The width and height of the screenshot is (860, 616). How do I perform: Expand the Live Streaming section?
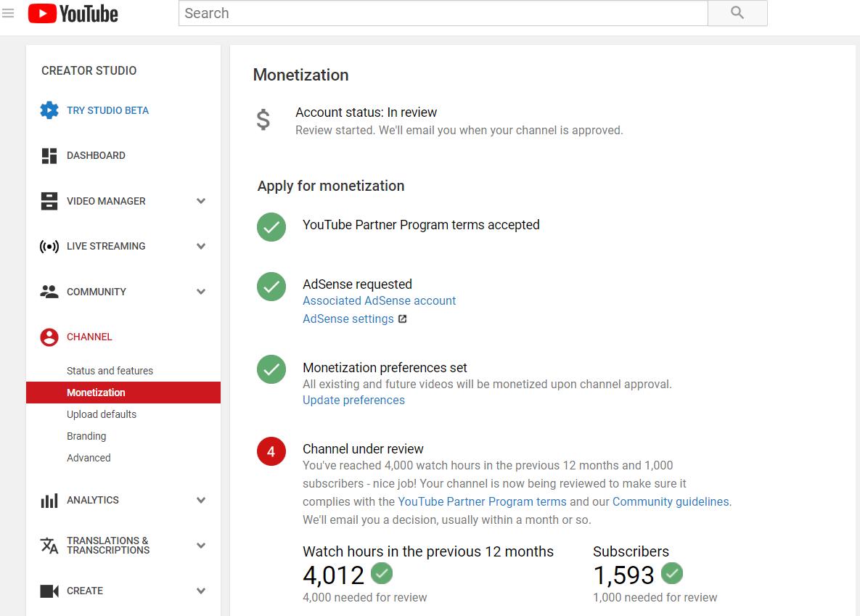pyautogui.click(x=201, y=246)
